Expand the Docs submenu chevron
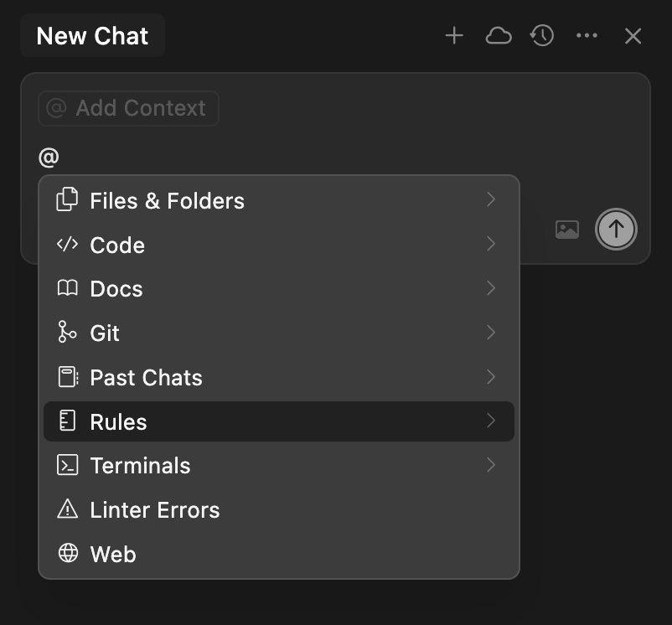 click(x=491, y=288)
